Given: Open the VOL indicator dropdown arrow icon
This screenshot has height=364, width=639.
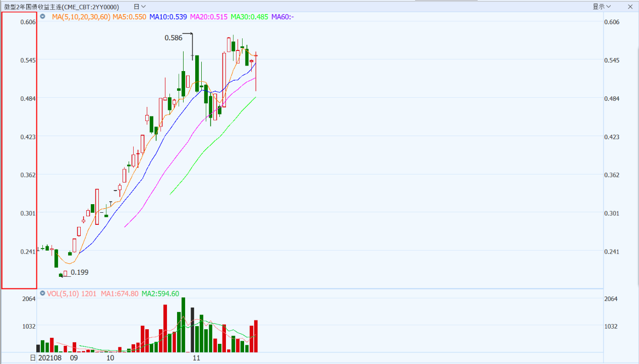Looking at the screenshot, I should point(42,293).
